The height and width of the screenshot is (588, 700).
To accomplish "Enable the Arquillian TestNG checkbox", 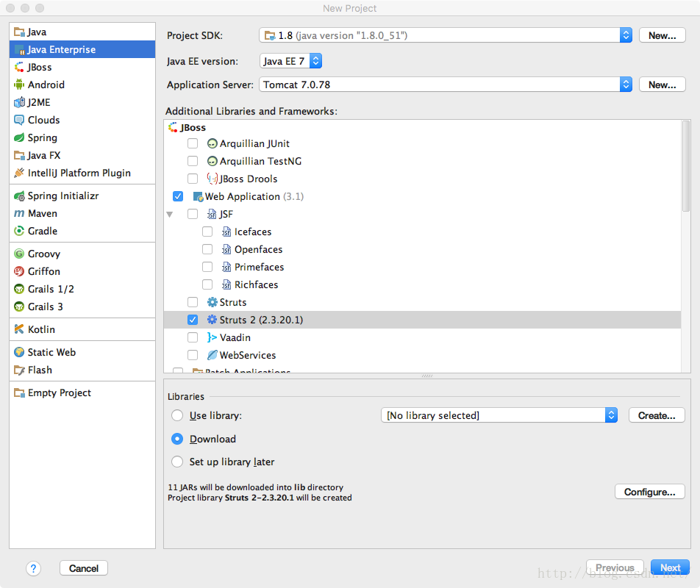I will click(193, 161).
